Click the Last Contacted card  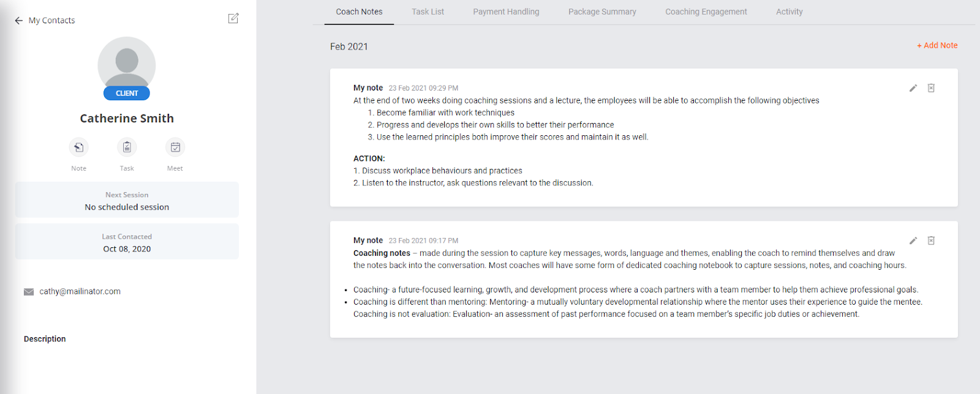click(x=127, y=242)
